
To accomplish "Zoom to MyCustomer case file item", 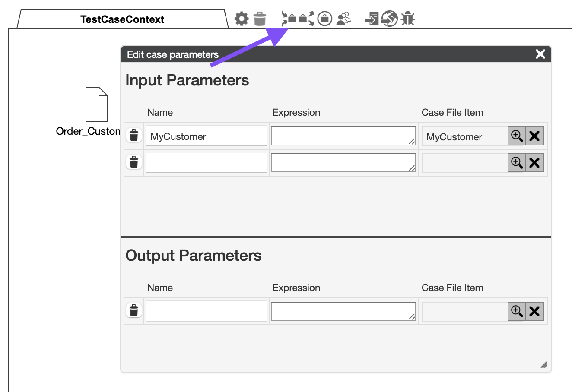I will (x=517, y=136).
